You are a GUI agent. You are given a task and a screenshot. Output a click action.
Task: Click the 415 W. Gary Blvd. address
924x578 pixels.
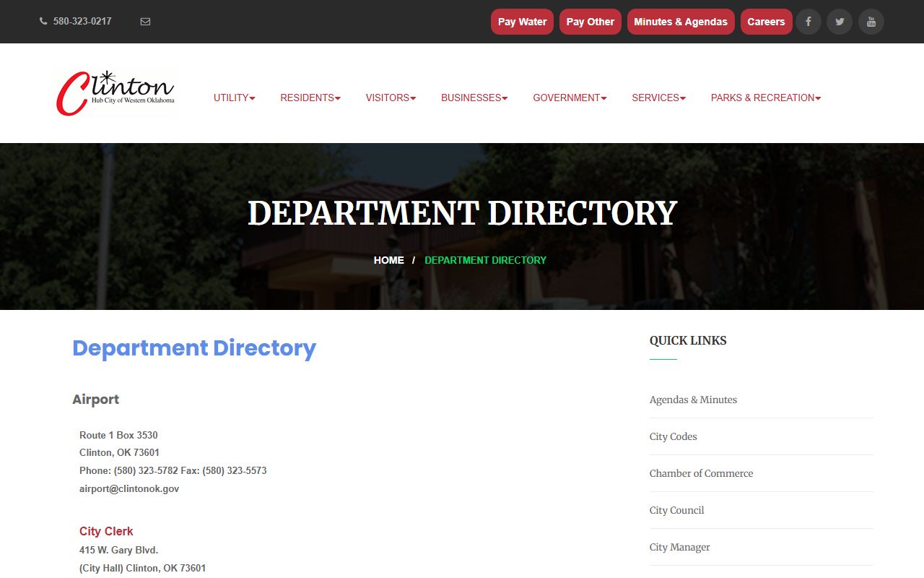[x=118, y=550]
